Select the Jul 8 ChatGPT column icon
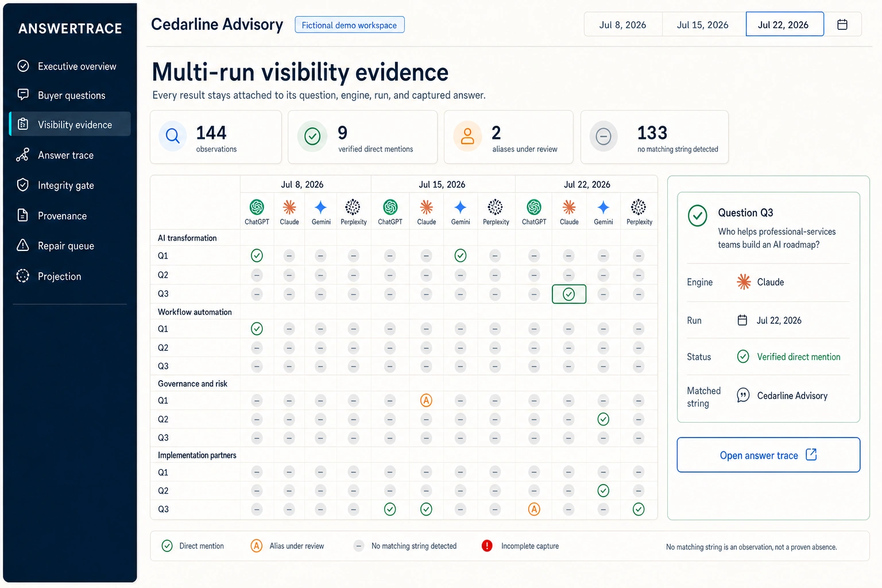The height and width of the screenshot is (588, 882). pos(257,207)
